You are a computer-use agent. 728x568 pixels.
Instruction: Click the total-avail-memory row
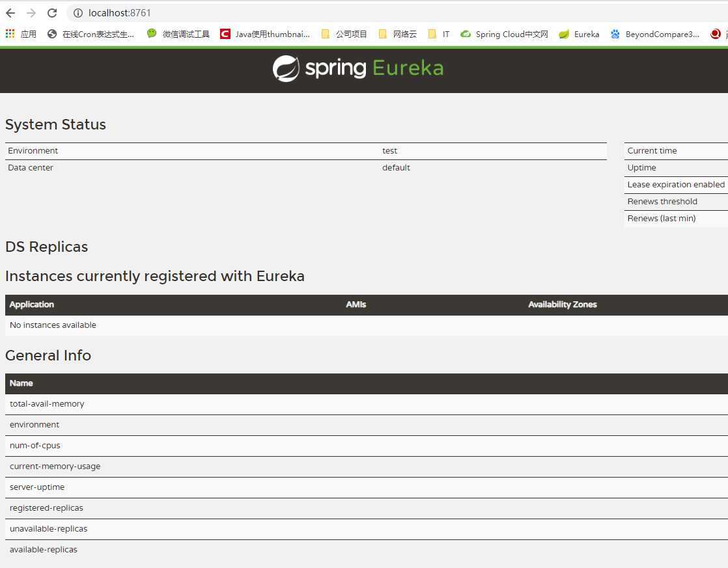367,404
